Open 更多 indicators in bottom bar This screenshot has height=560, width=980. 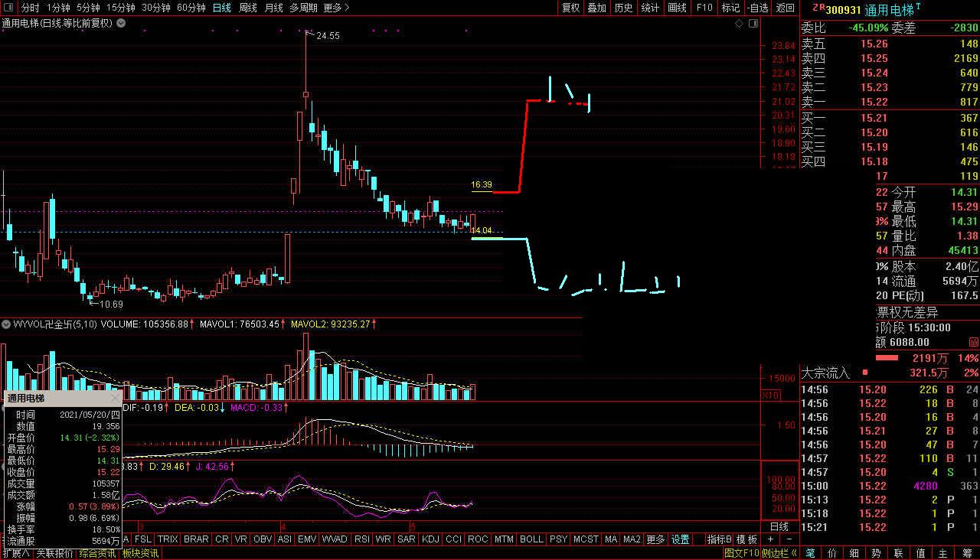[x=655, y=539]
